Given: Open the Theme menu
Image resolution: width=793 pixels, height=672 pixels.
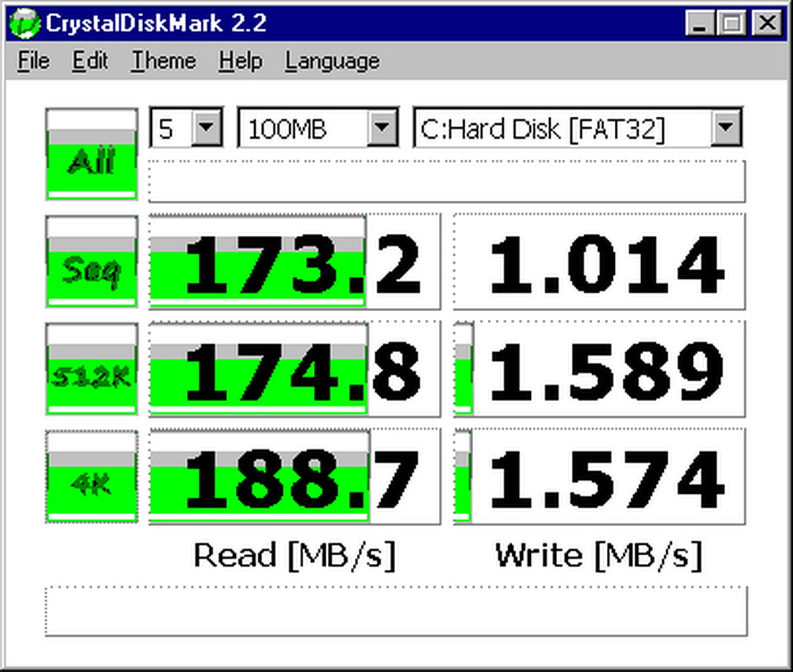Looking at the screenshot, I should click(x=164, y=61).
